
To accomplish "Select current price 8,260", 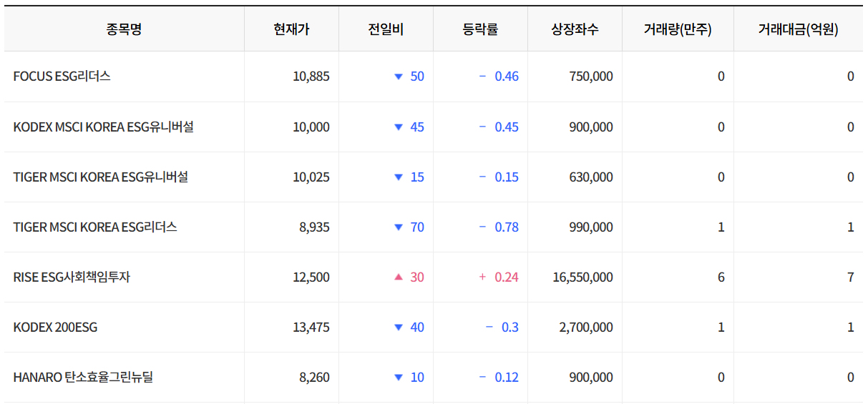I will (x=315, y=377).
